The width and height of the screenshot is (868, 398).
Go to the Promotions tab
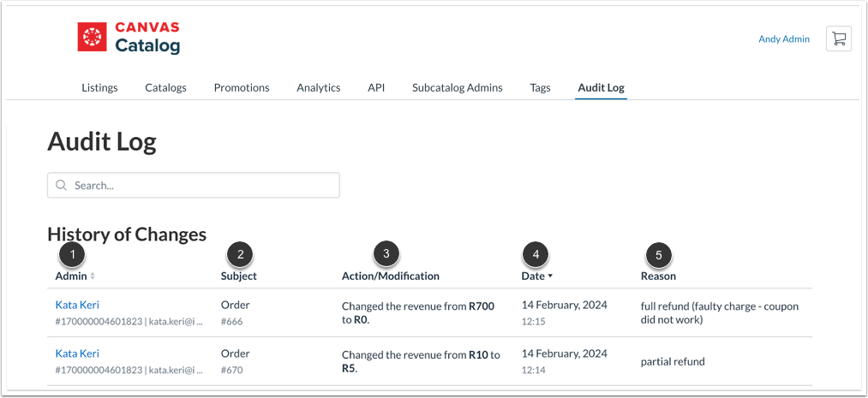(242, 88)
